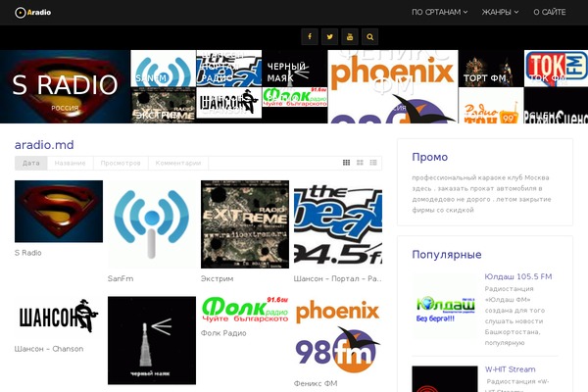Open W-HIT Stream thumbnail in Популярные
588x392 pixels.
445,379
